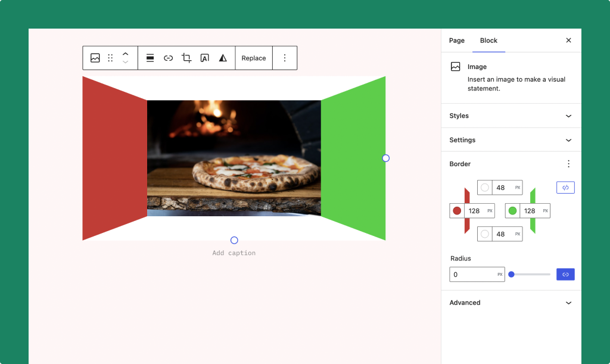Toggle the linked radius corners button
This screenshot has width=610, height=364.
click(565, 275)
